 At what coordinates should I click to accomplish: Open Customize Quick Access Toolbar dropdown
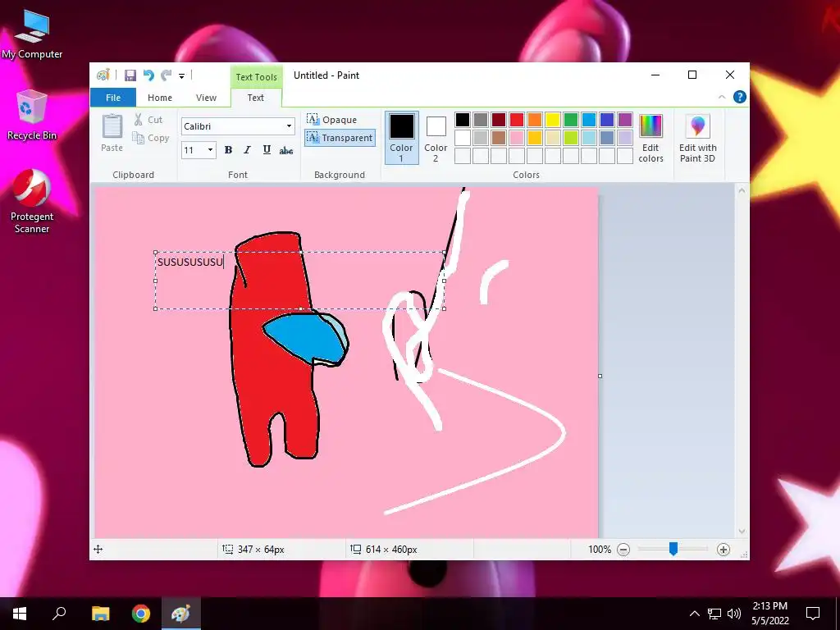[x=181, y=76]
